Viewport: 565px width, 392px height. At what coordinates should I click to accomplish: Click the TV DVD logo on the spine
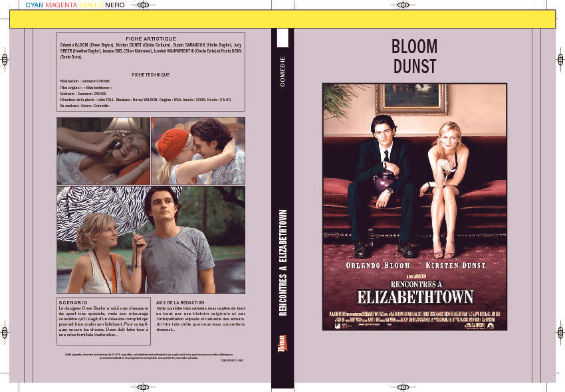[x=282, y=343]
